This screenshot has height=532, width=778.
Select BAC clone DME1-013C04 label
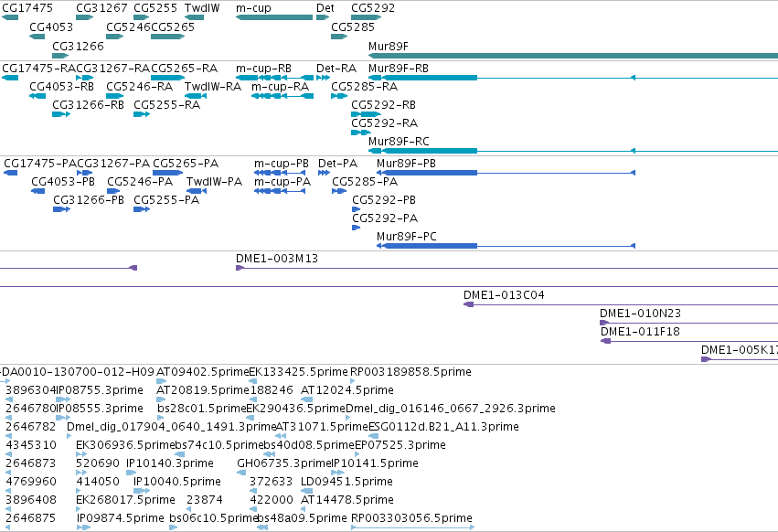coord(504,295)
